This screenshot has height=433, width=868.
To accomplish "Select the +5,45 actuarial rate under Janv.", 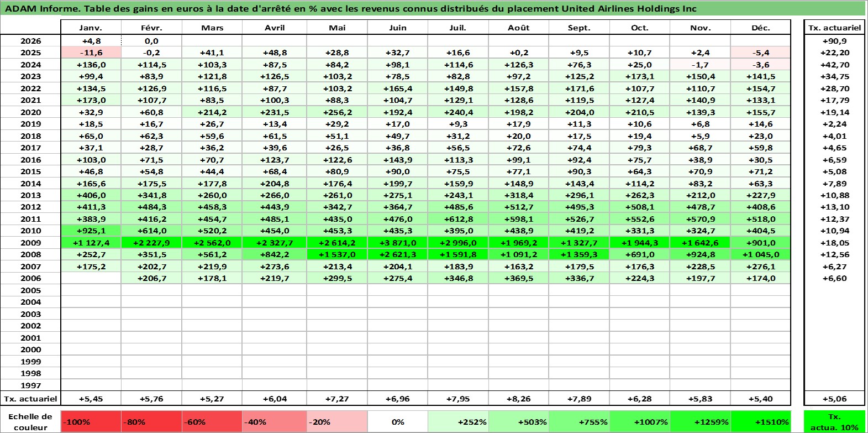I will 91,399.
